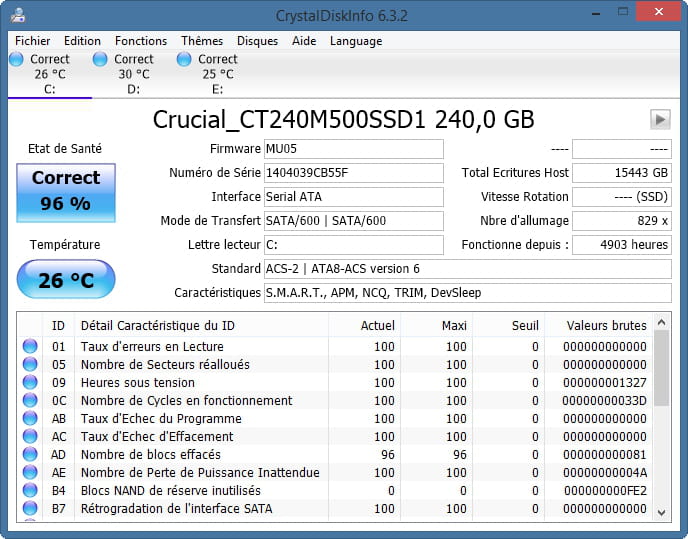Click the attribute list scrollbar thumb

662,368
